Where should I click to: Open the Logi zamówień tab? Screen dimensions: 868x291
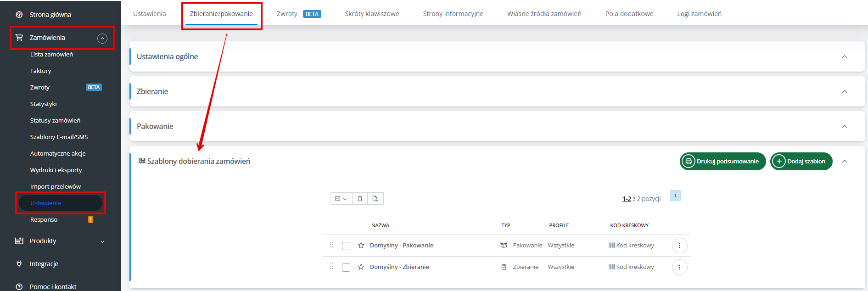[x=700, y=14]
